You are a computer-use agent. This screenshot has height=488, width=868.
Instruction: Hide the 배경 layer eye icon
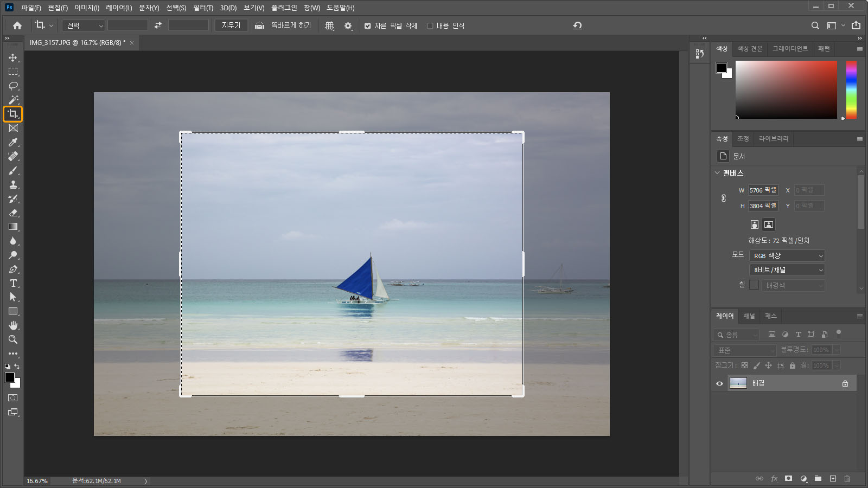click(x=719, y=383)
